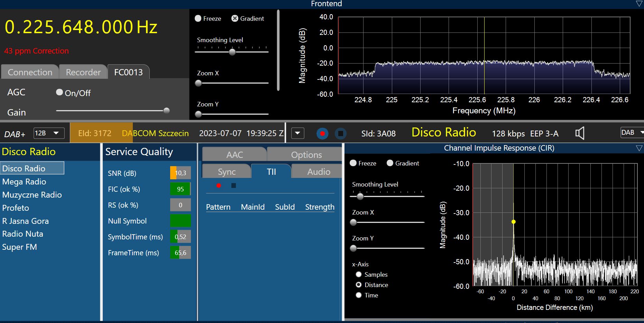Image resolution: width=644 pixels, height=323 pixels.
Task: Switch to the Recorder tab
Action: coord(83,72)
